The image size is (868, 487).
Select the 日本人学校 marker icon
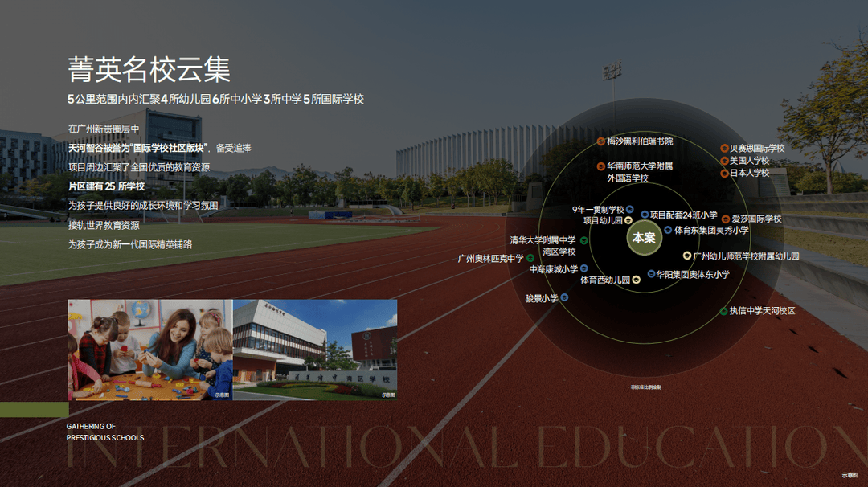tap(724, 173)
